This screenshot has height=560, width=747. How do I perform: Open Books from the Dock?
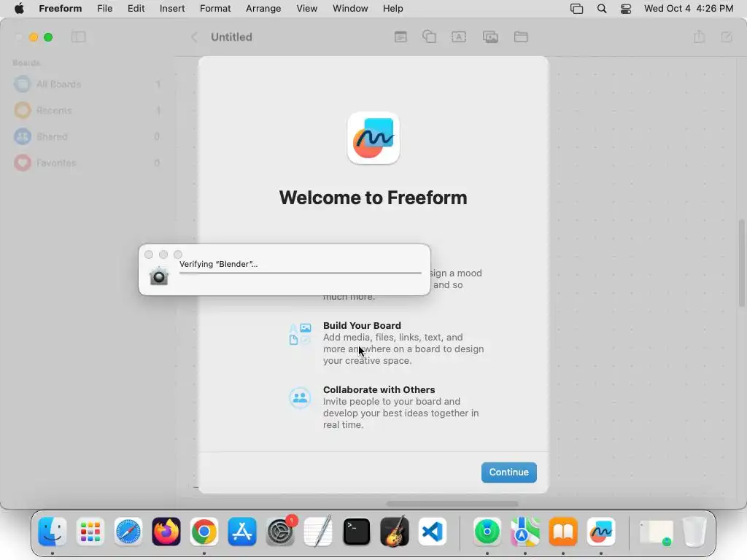point(563,532)
